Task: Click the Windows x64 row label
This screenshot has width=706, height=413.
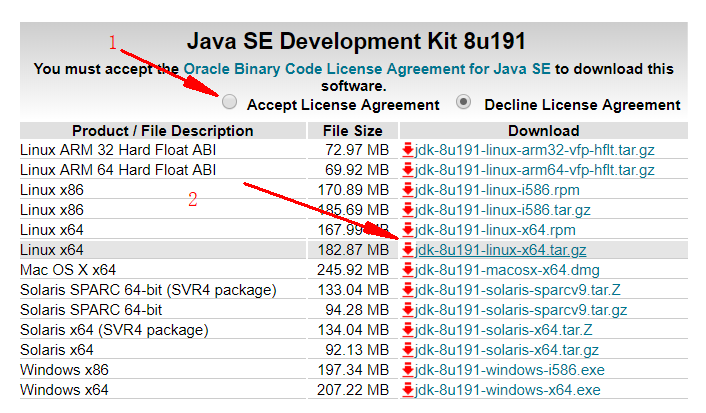Action: pos(64,390)
